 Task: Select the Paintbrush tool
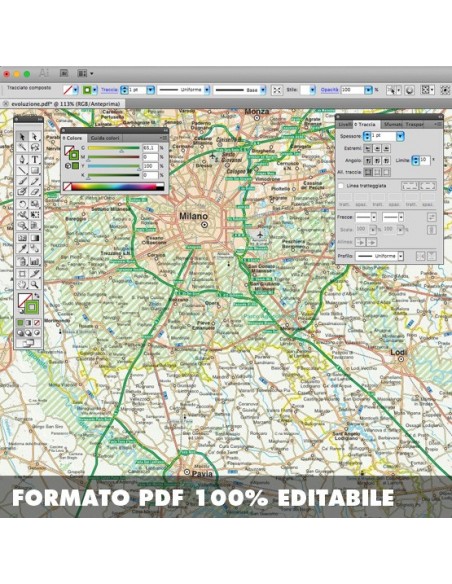click(x=22, y=181)
